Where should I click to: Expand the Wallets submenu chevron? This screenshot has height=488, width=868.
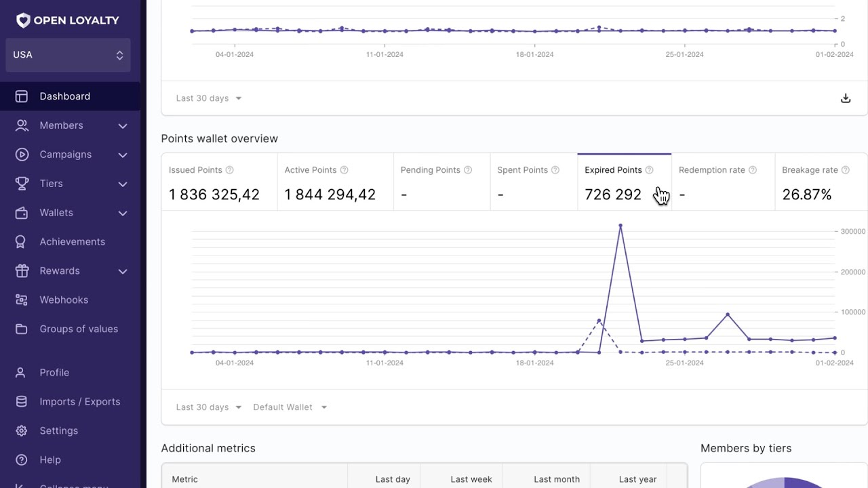click(x=123, y=213)
